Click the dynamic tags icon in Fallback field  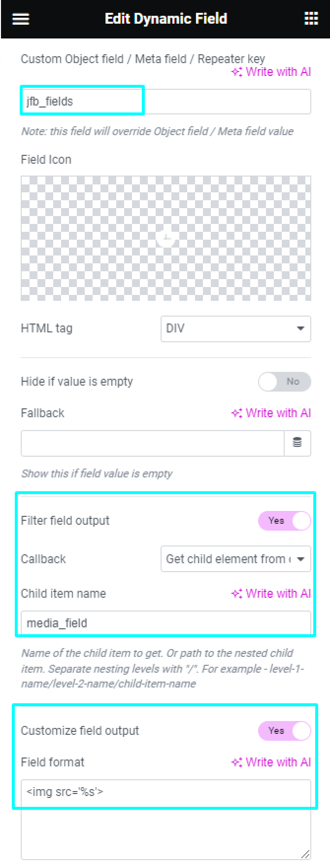tap(298, 443)
